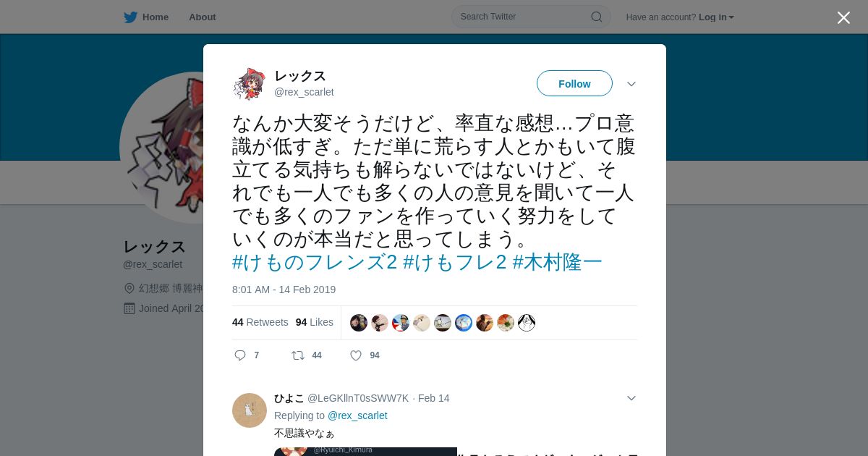868x456 pixels.
Task: Click the last liker avatar thumbnail
Action: click(527, 323)
